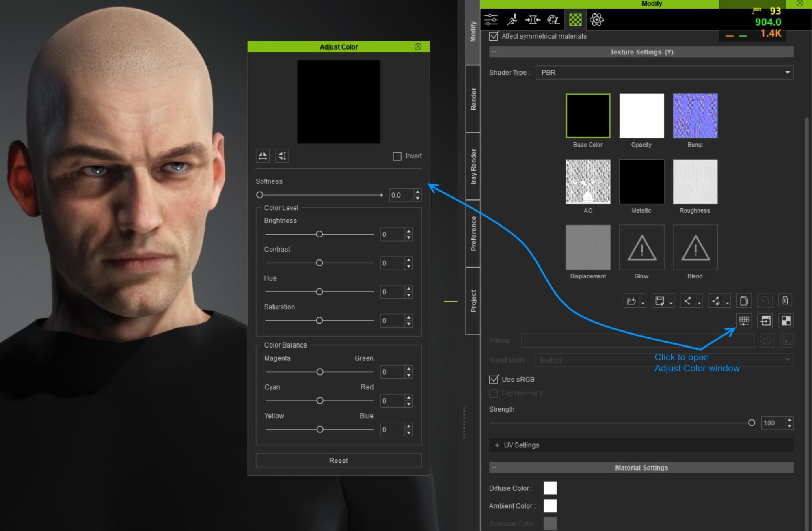This screenshot has height=531, width=812.
Task: Click the Strength slider handle
Action: click(x=752, y=423)
